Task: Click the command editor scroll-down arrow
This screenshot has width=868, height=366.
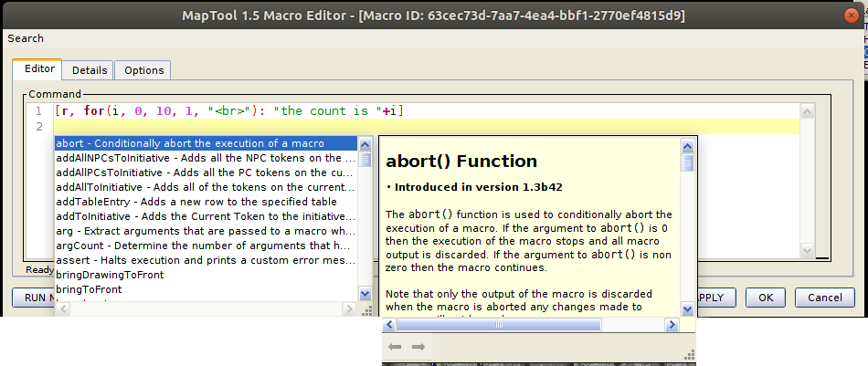Action: (807, 250)
